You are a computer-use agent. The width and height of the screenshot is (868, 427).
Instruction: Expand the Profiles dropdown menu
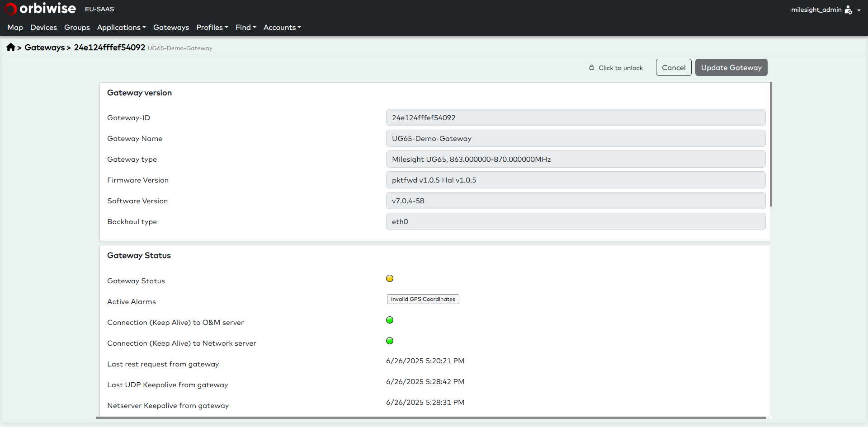point(212,28)
